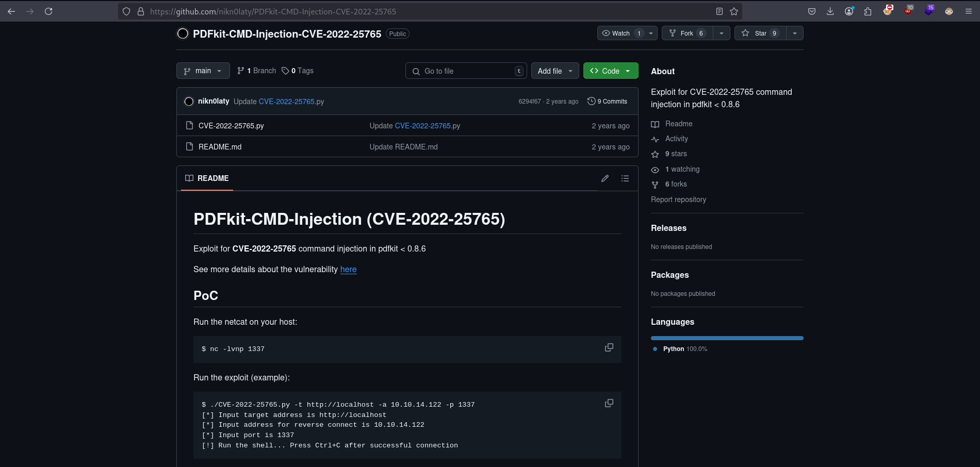
Task: Select the README tab
Action: point(207,178)
